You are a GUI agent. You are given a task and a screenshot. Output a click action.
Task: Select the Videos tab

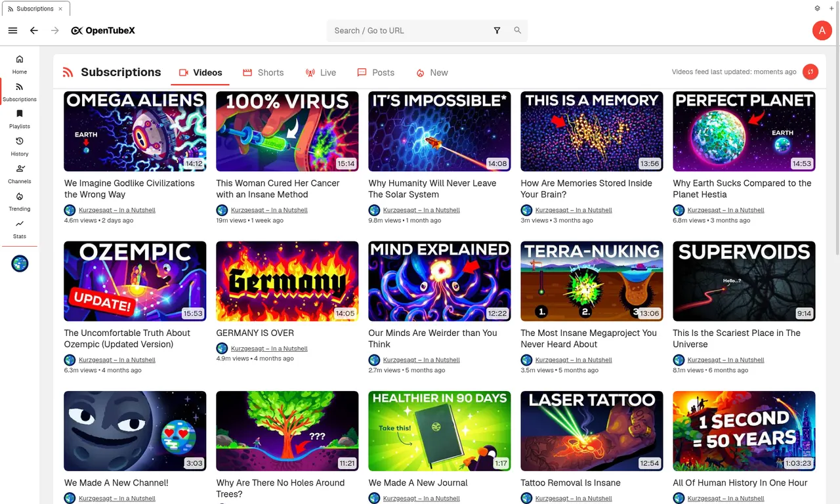(200, 73)
